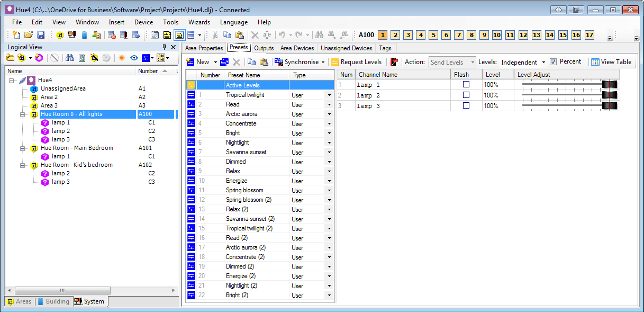Click the Save project icon
Image resolution: width=644 pixels, height=312 pixels.
point(40,35)
